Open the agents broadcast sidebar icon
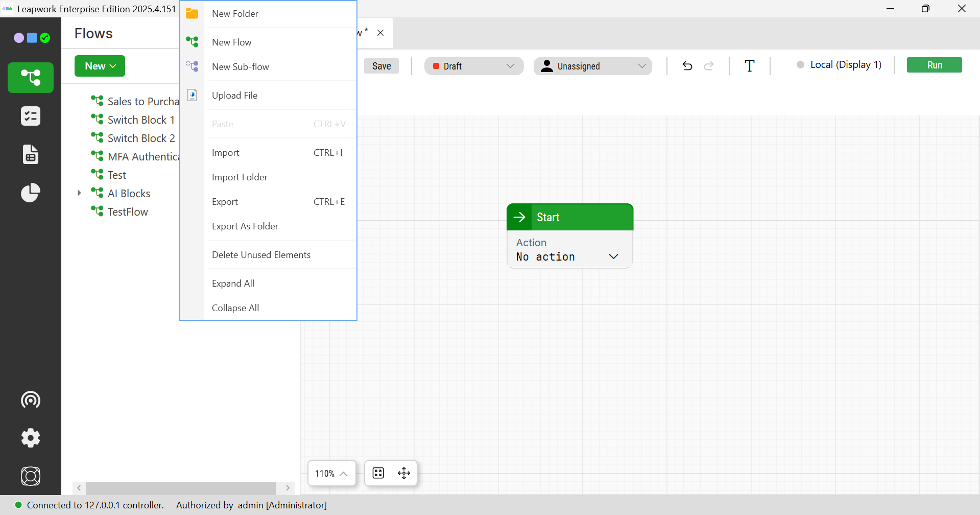This screenshot has height=515, width=980. 31,400
